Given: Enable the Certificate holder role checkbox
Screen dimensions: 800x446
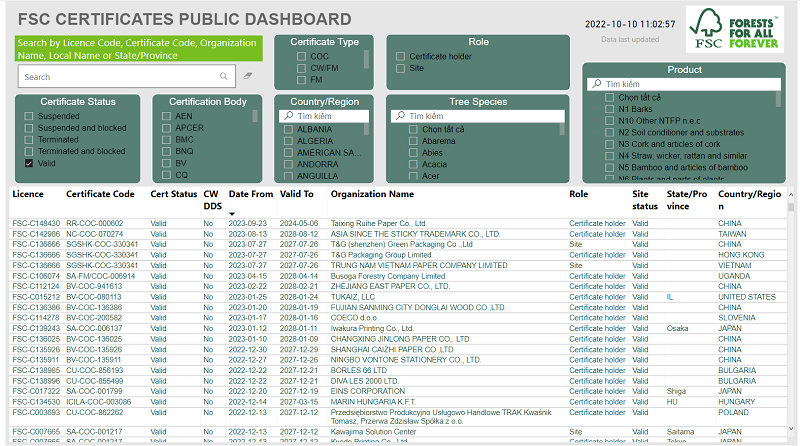Looking at the screenshot, I should click(x=400, y=57).
